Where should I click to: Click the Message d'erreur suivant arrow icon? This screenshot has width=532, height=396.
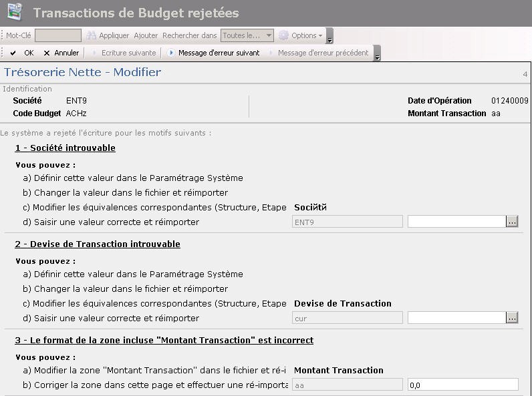pos(171,53)
